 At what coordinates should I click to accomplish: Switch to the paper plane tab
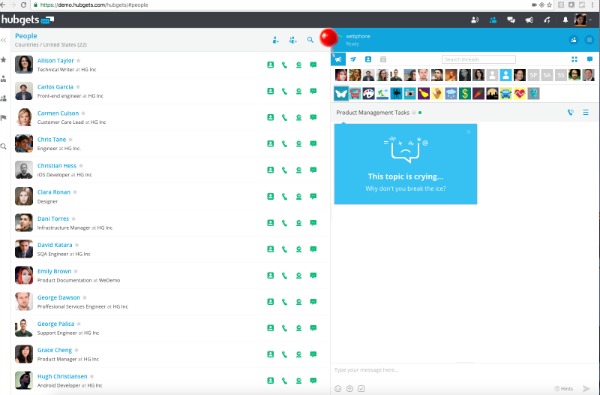tap(353, 59)
